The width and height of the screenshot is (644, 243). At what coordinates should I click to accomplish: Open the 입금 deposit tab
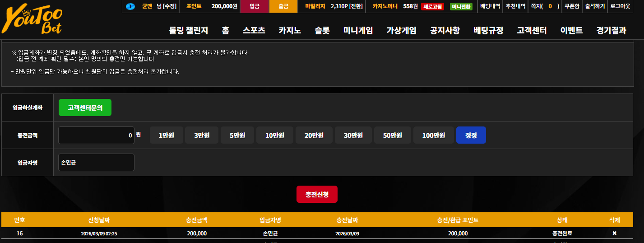pos(255,6)
